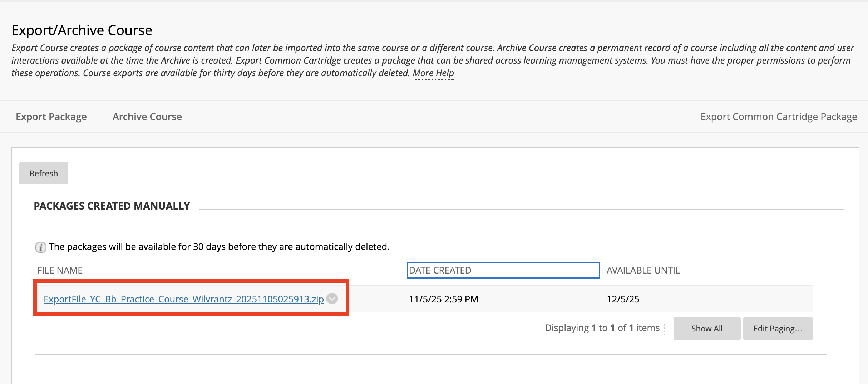Open Edit Paging options
The height and width of the screenshot is (384, 868).
click(777, 329)
